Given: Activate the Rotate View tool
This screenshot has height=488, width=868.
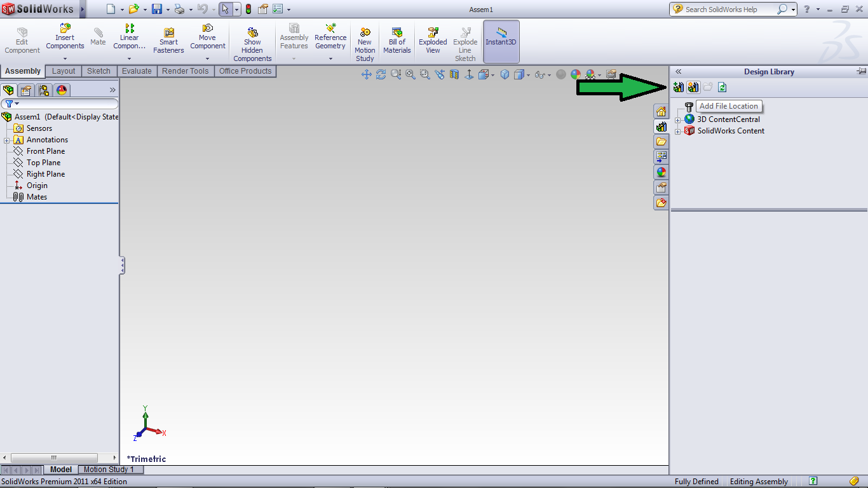Looking at the screenshot, I should 381,74.
